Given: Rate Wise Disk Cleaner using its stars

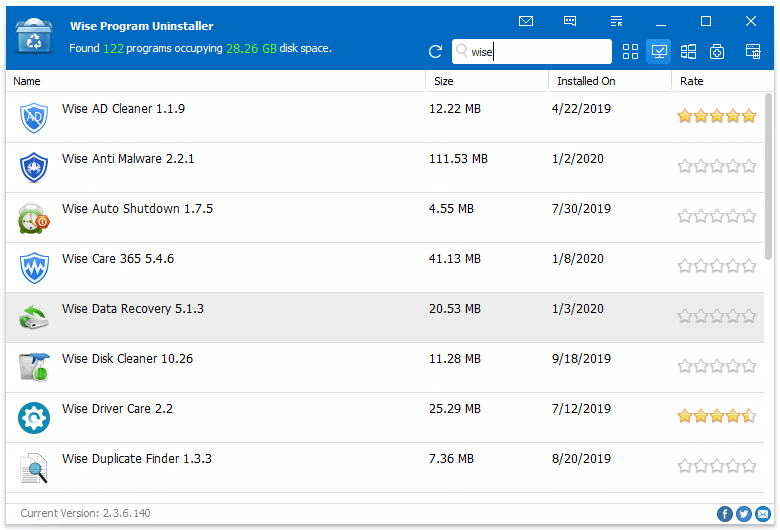Looking at the screenshot, I should pyautogui.click(x=717, y=366).
